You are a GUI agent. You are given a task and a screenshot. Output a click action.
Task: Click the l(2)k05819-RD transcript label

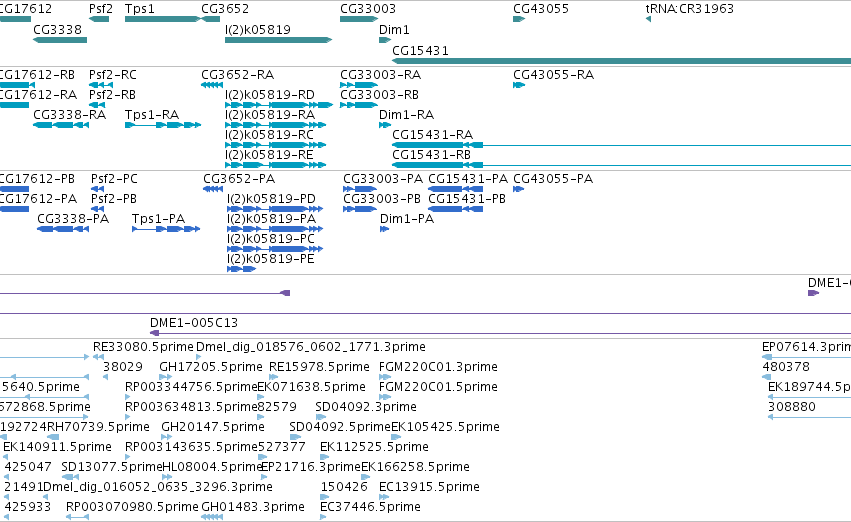tap(270, 94)
